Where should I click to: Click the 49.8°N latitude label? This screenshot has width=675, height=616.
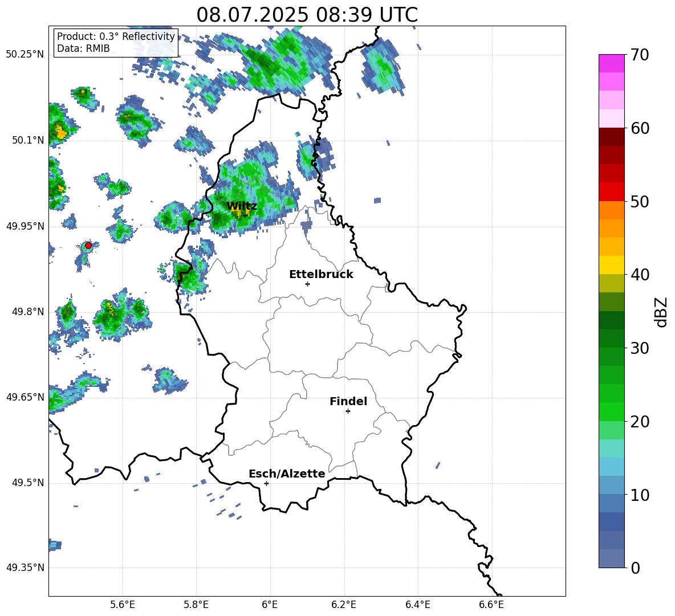point(28,312)
